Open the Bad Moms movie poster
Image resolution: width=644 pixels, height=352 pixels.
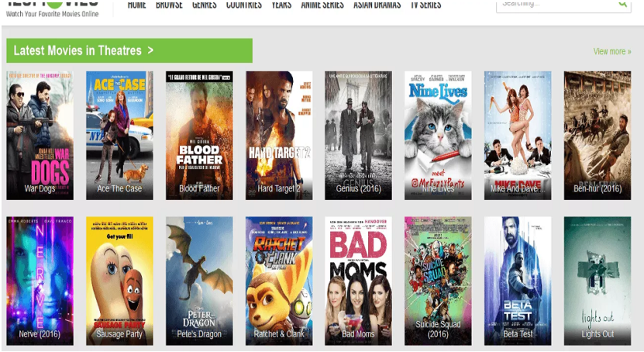[x=358, y=281]
